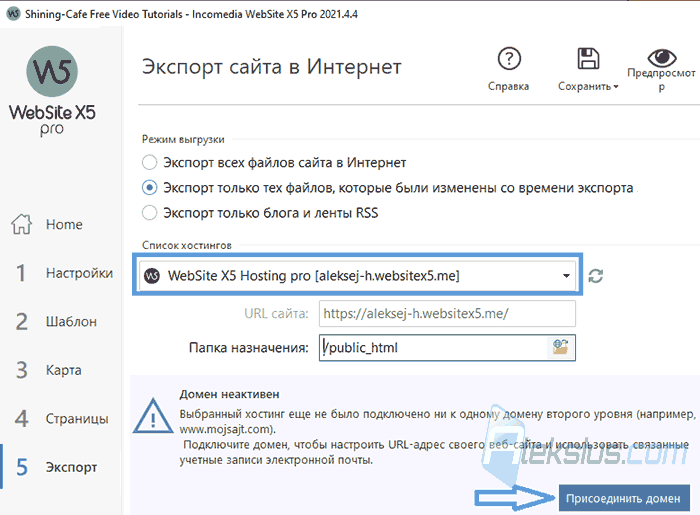Go to step 1 Настройки
Screen dimensions: 700x515
click(x=63, y=273)
